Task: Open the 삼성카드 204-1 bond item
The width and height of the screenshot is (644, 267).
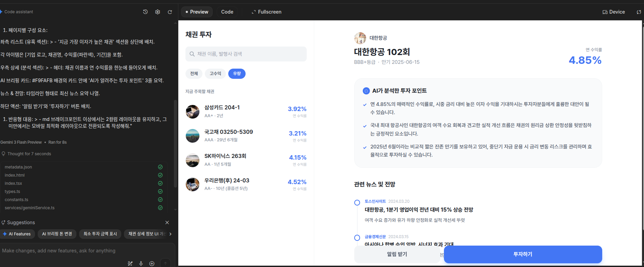Action: (246, 111)
